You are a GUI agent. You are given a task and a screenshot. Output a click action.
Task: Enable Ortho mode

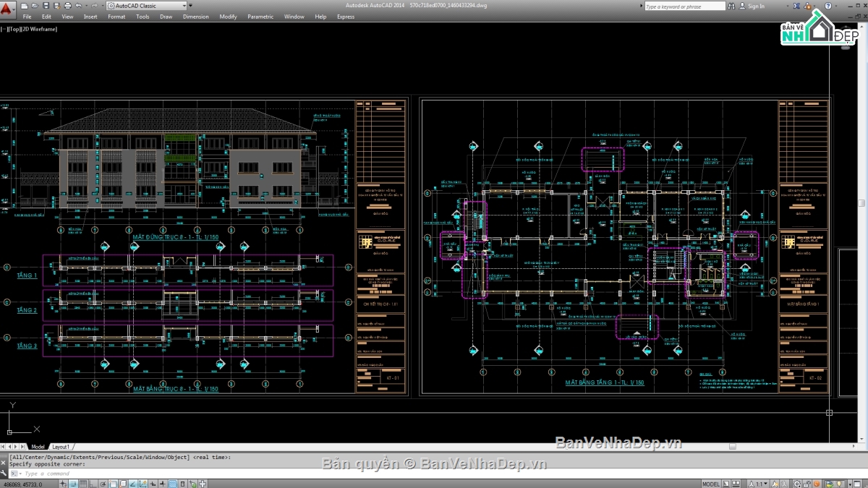pyautogui.click(x=93, y=482)
